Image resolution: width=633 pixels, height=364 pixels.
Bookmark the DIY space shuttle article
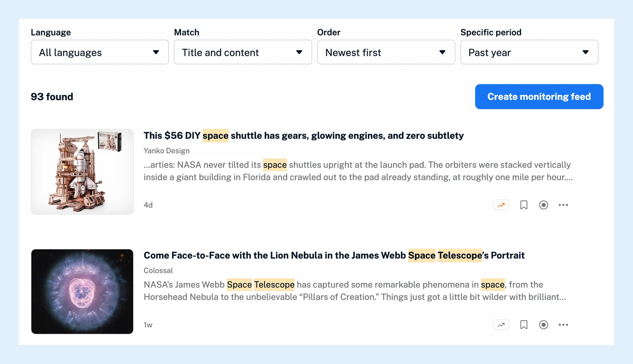[x=524, y=205]
